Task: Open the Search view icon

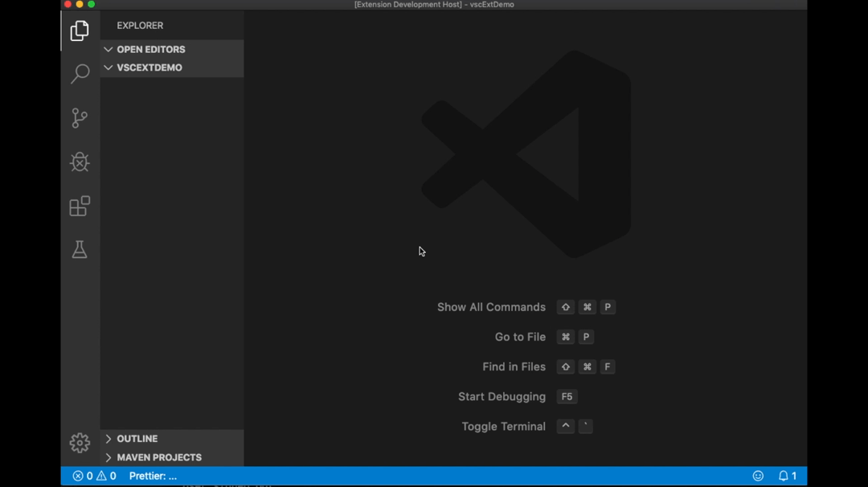Action: tap(80, 74)
